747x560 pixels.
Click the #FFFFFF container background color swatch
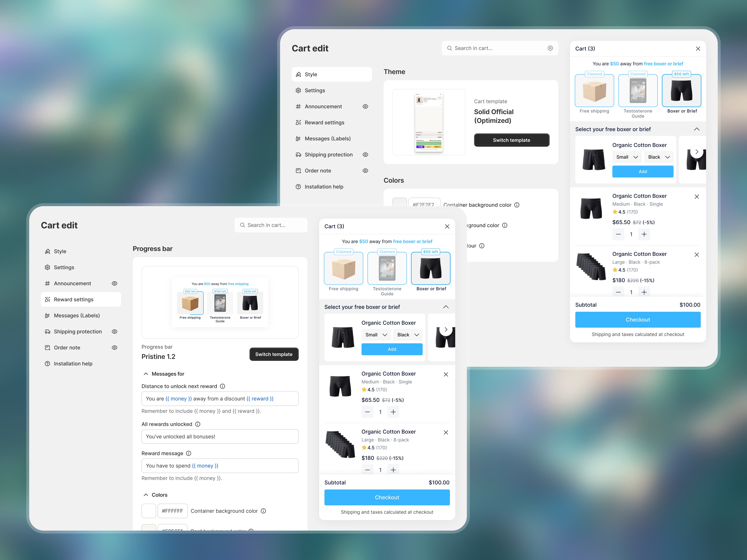click(149, 511)
